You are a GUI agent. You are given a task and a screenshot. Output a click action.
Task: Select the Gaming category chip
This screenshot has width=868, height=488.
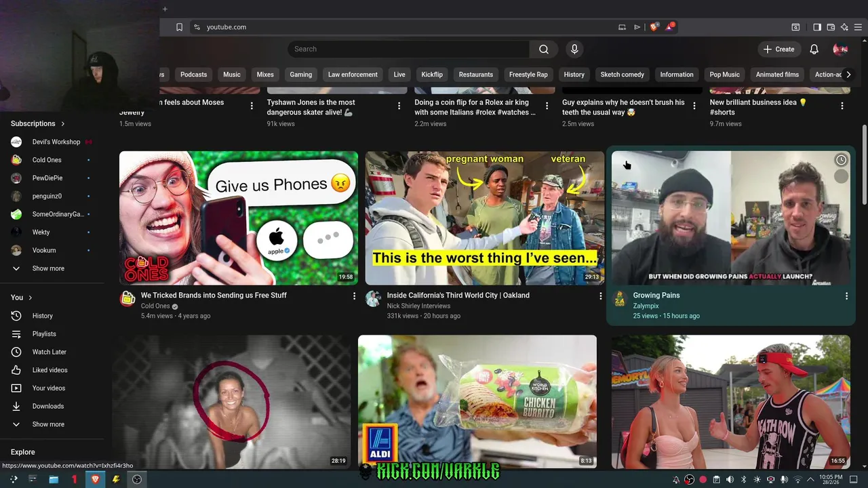[300, 75]
